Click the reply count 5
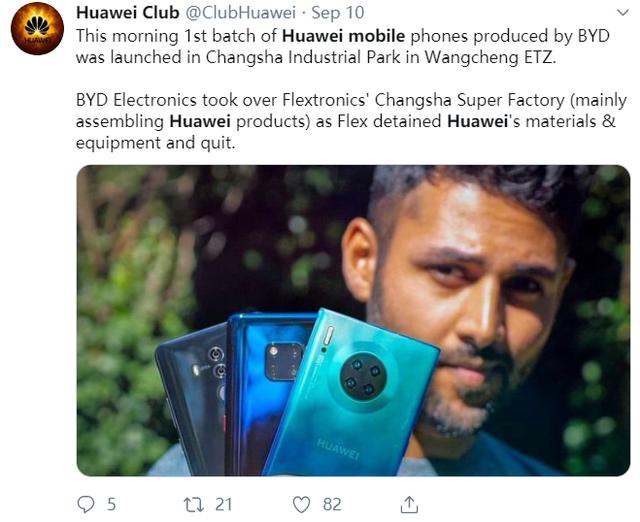The width and height of the screenshot is (640, 522). click(111, 505)
